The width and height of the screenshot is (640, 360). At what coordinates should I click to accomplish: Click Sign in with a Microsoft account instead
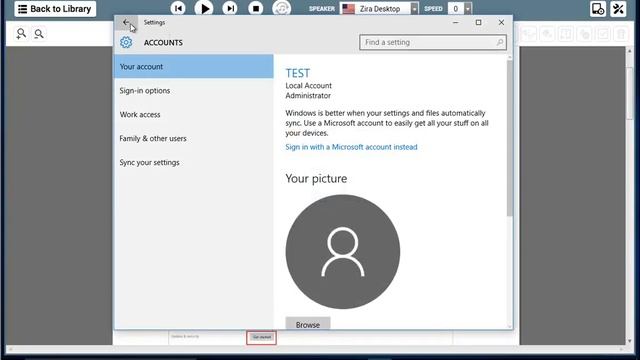click(x=351, y=147)
